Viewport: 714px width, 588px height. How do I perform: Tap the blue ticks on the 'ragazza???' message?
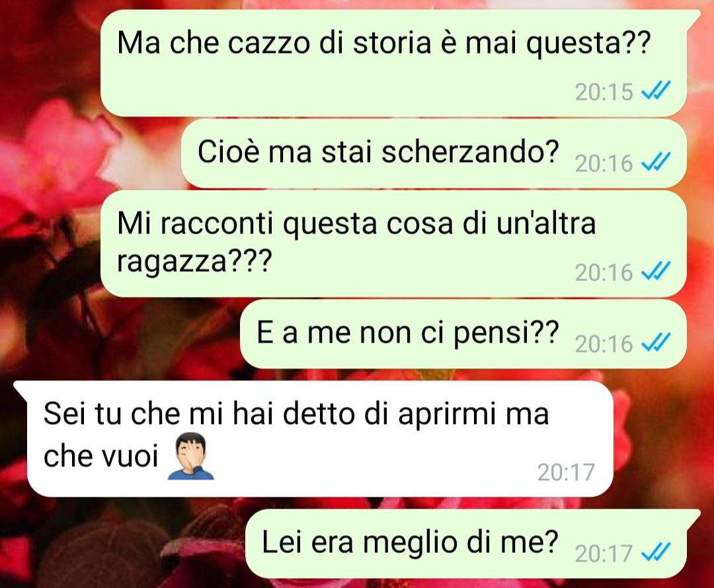[656, 271]
